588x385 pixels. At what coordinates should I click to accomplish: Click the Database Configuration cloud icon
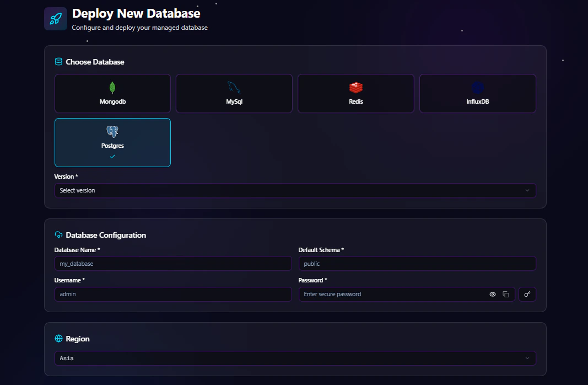pyautogui.click(x=58, y=235)
